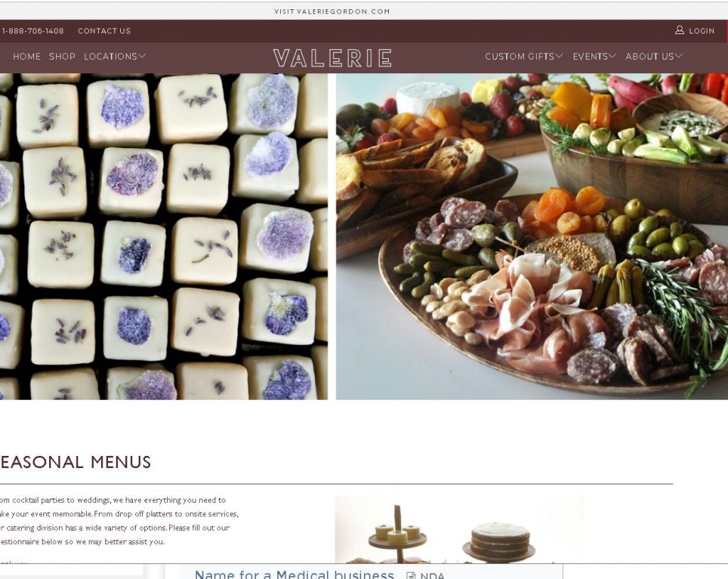Go to the Home menu item
Image resolution: width=728 pixels, height=579 pixels.
click(x=27, y=56)
